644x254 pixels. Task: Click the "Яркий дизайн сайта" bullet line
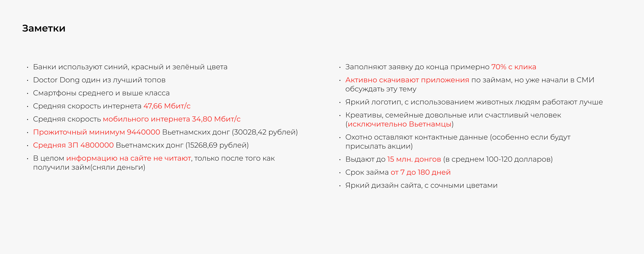pos(421,185)
